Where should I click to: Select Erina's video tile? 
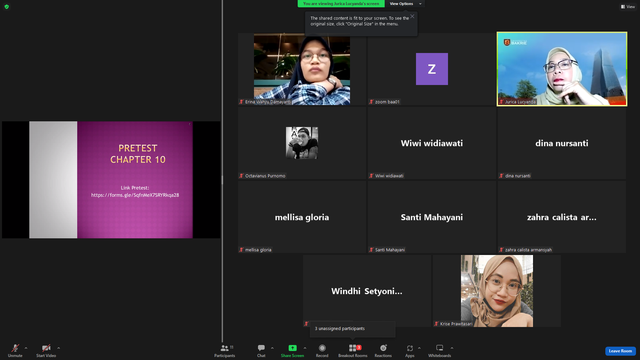(302, 69)
